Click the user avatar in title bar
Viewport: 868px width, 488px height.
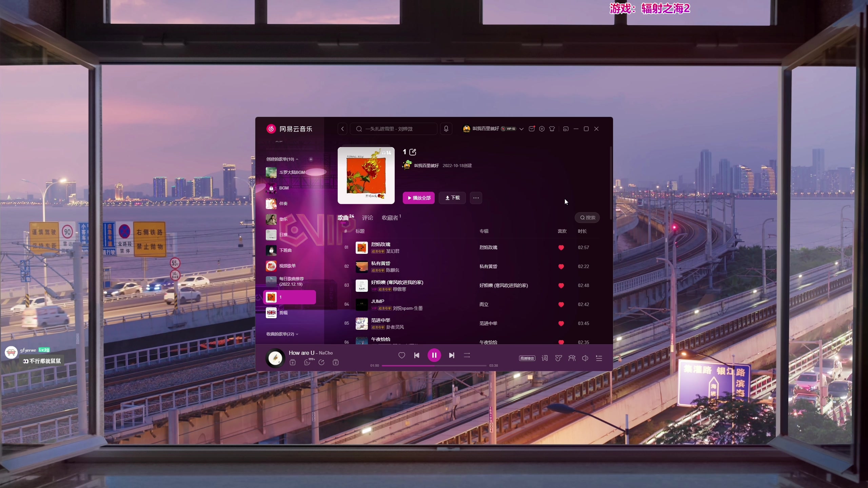[x=467, y=129]
